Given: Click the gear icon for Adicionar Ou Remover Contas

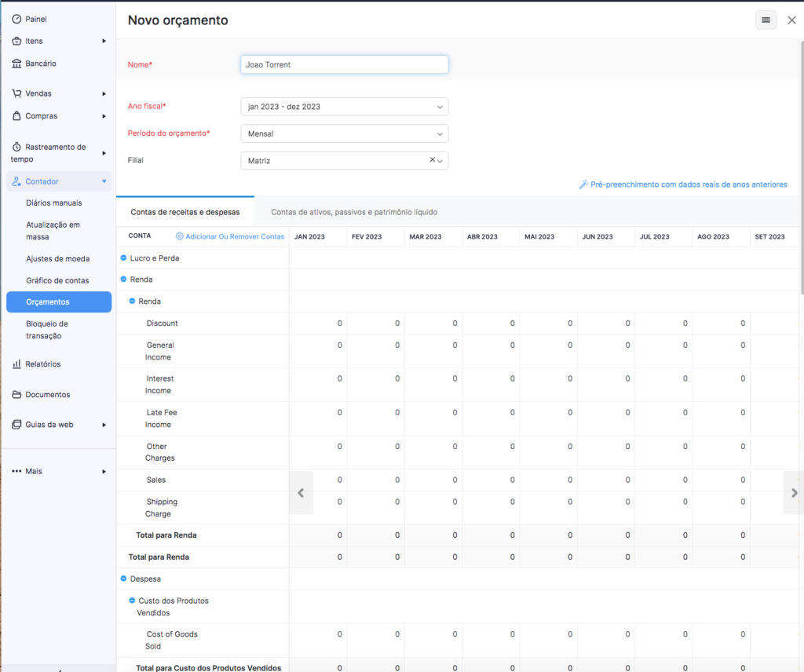Looking at the screenshot, I should click(x=180, y=236).
